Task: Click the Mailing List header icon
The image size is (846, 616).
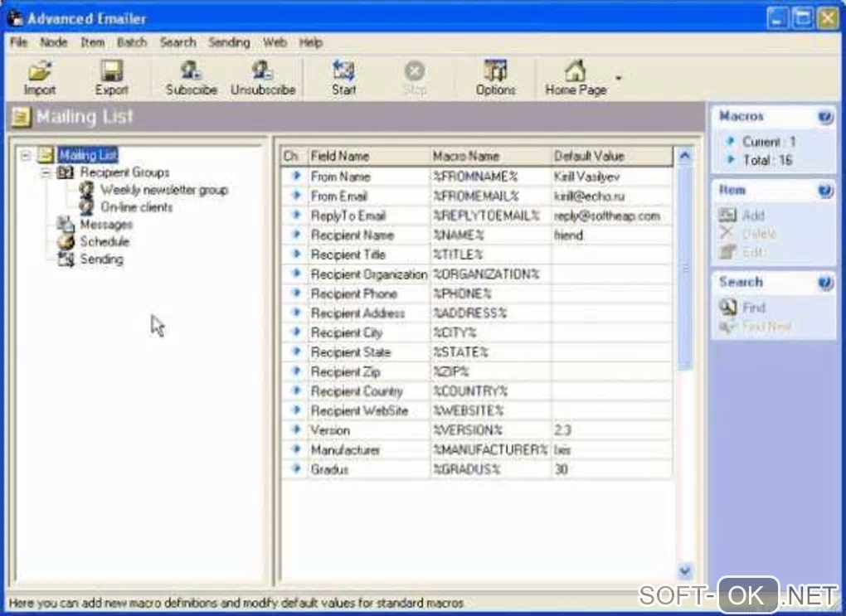Action: point(21,117)
